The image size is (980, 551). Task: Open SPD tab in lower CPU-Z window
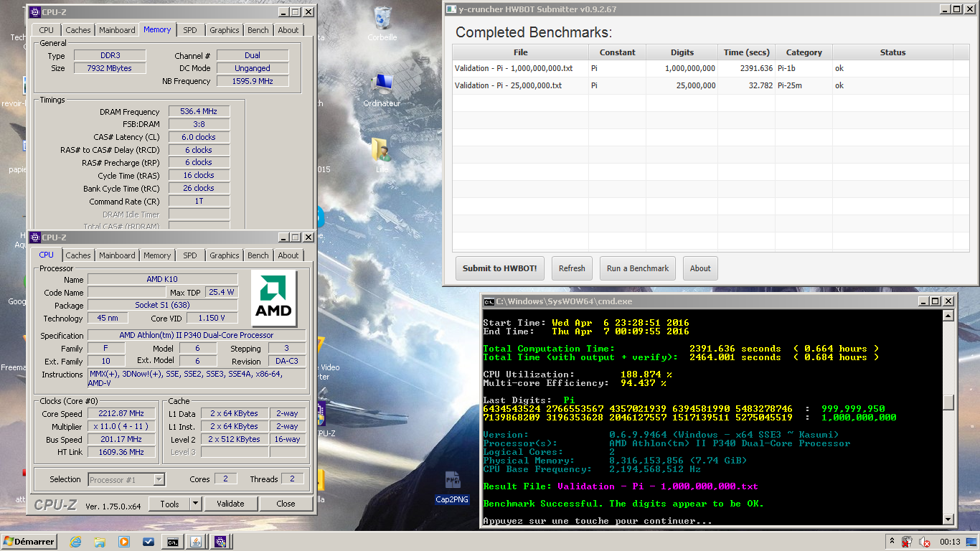190,255
